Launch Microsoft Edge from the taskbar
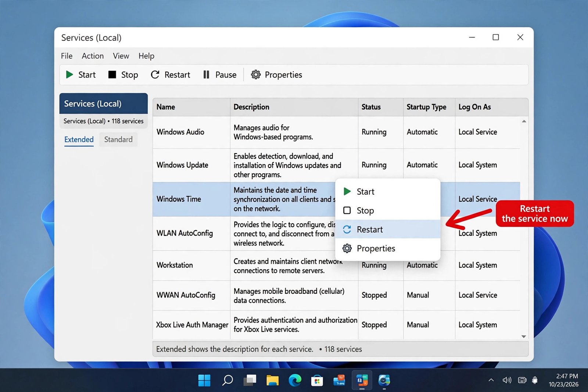588x392 pixels. click(295, 380)
